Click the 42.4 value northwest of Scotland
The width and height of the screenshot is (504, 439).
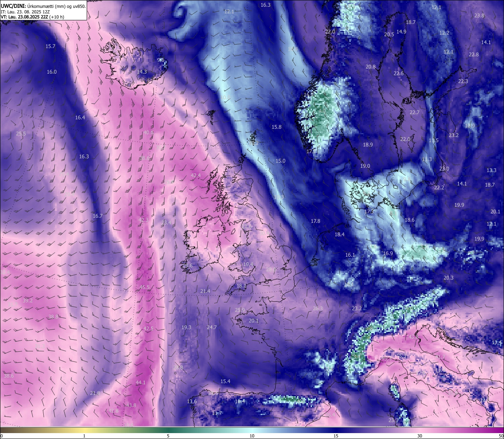tap(196, 175)
